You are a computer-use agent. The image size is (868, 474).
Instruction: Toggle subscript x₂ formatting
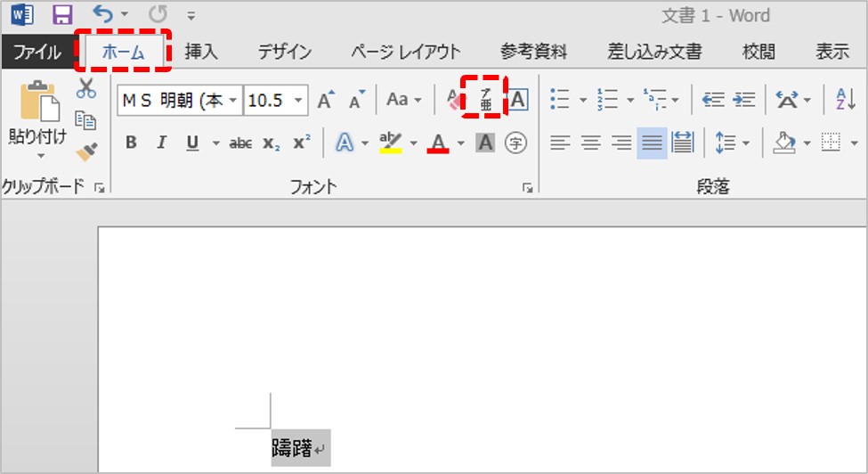(x=272, y=143)
